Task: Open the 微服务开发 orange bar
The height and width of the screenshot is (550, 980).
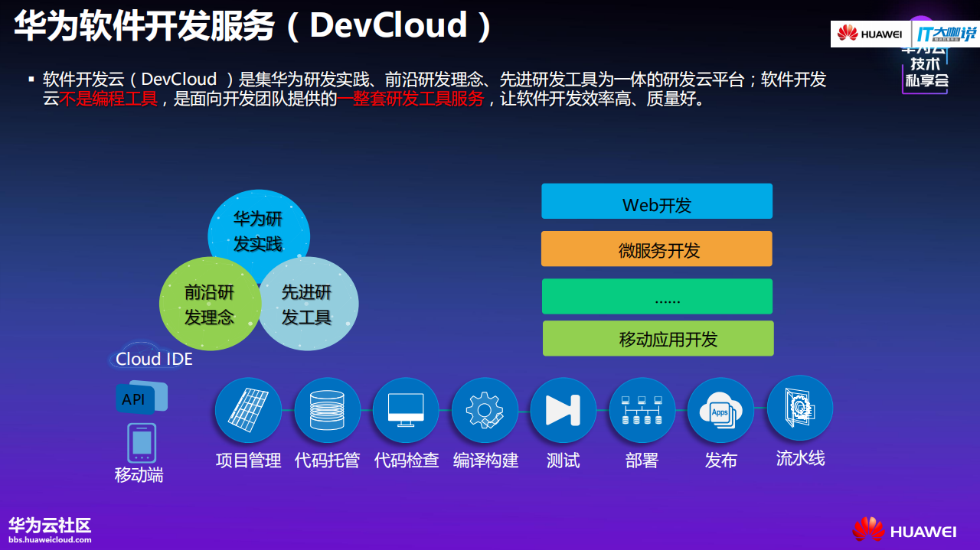Action: pos(657,249)
